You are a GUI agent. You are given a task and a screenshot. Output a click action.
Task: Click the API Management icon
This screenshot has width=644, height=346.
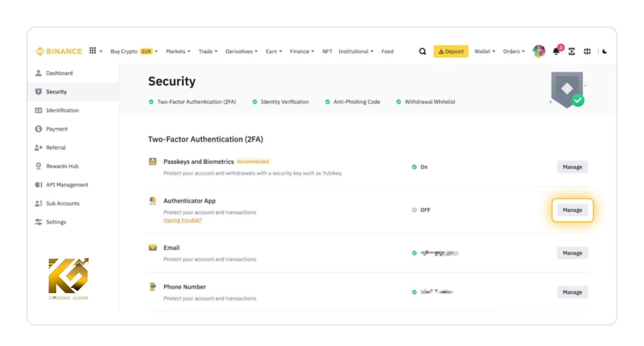38,185
